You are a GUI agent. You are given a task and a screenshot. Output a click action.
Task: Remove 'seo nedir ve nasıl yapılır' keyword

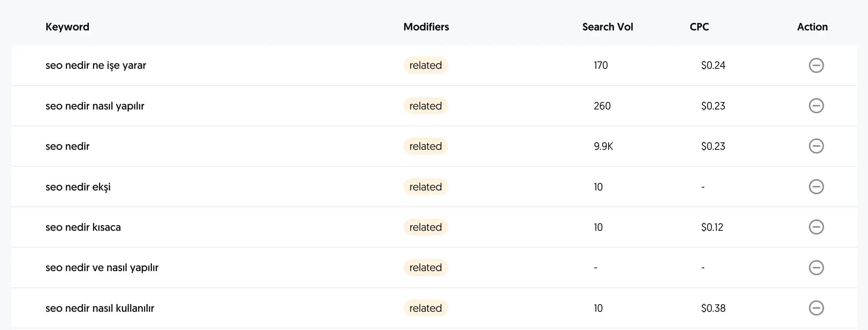[x=816, y=268]
